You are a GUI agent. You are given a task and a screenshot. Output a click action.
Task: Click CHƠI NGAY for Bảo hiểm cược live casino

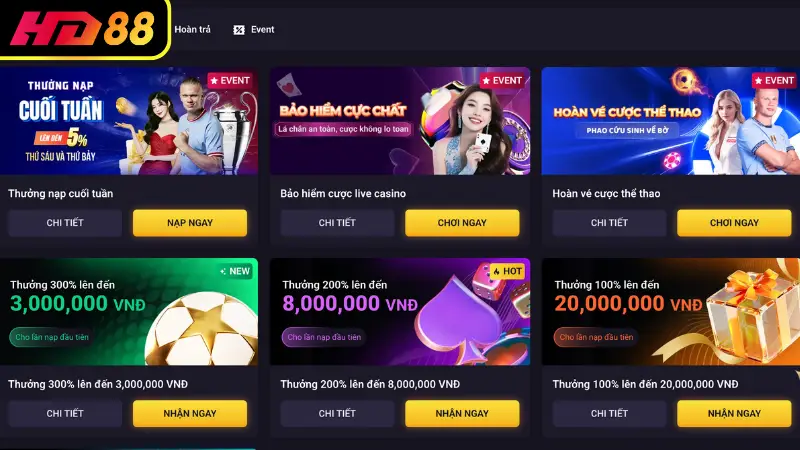point(462,223)
